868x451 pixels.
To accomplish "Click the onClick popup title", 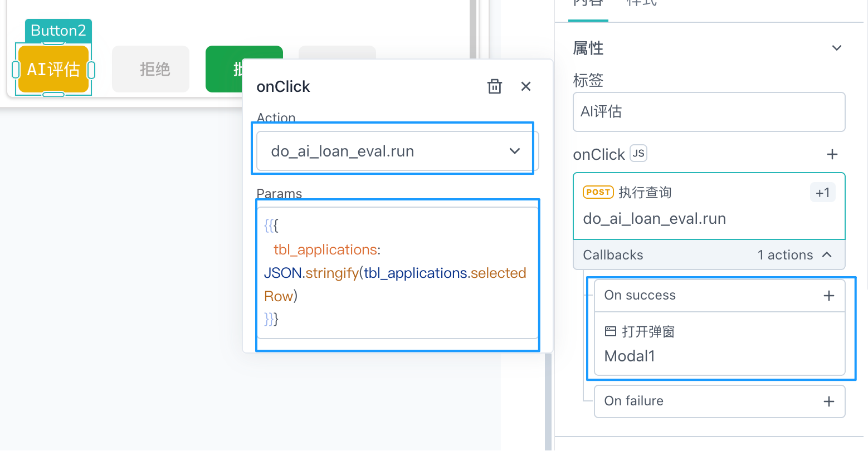I will (283, 87).
